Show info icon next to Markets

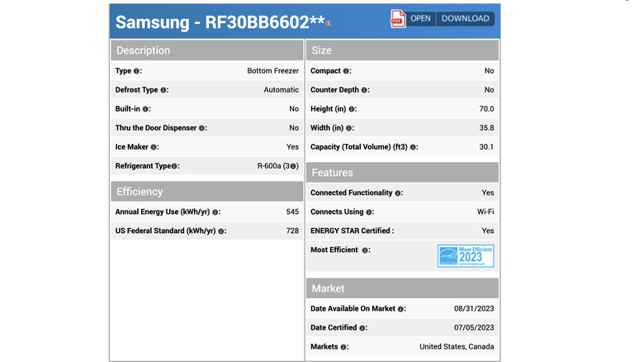click(344, 347)
